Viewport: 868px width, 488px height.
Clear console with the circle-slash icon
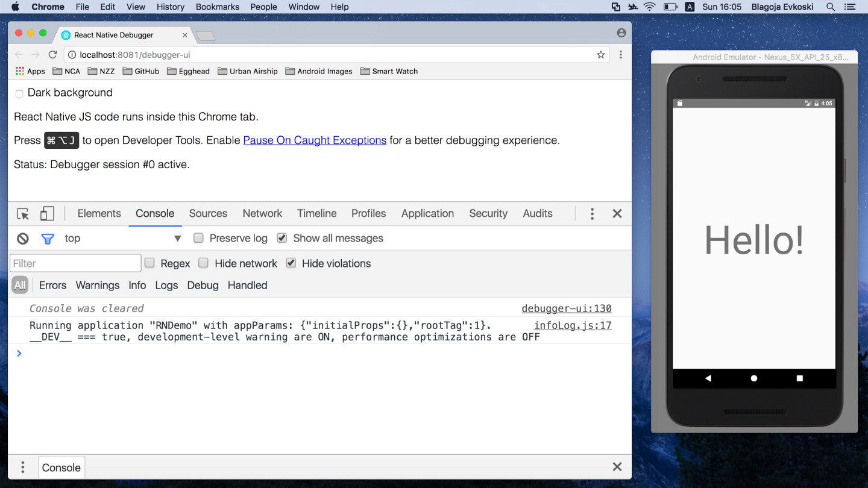(x=23, y=239)
